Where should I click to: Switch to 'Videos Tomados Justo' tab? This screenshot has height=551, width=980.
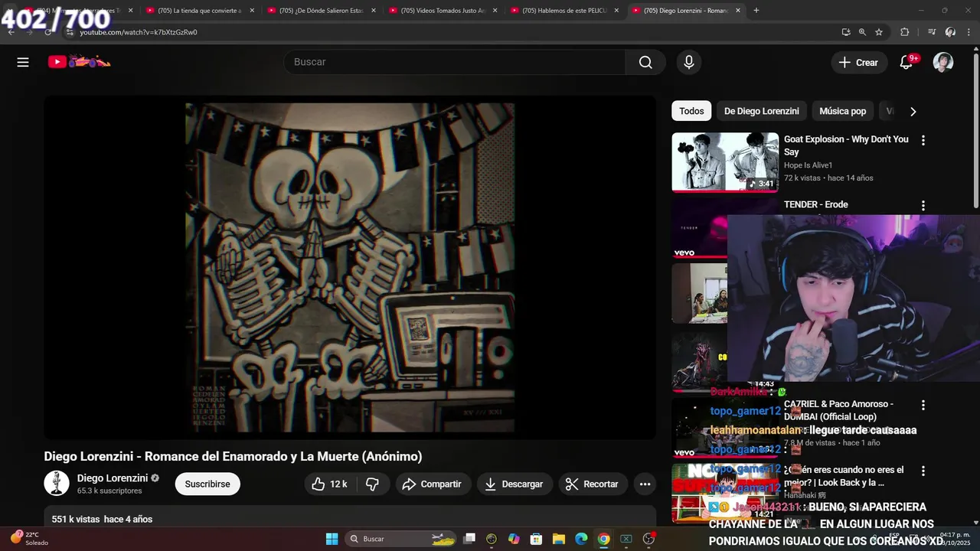pyautogui.click(x=441, y=11)
